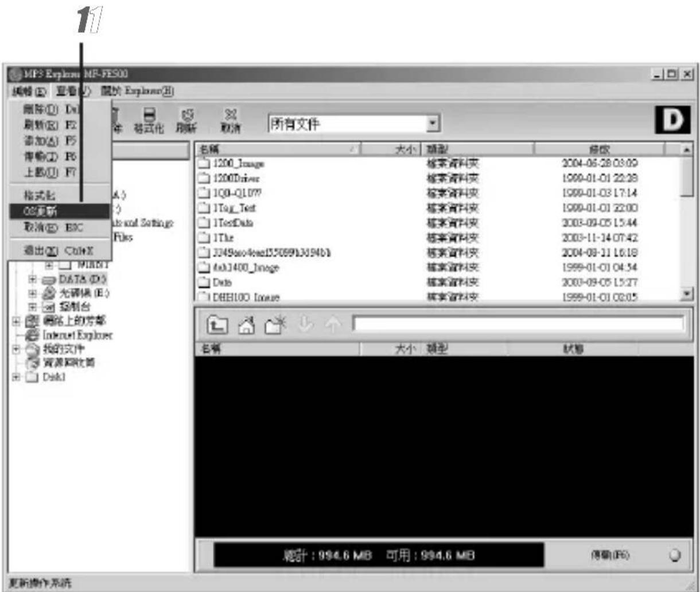Sort PC files by 大小 column header

391,149
